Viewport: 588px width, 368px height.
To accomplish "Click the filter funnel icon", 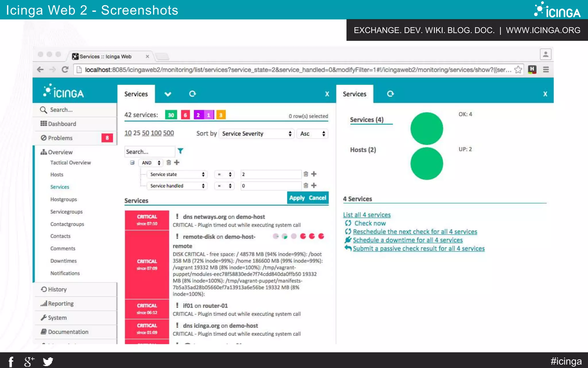I will [x=180, y=151].
